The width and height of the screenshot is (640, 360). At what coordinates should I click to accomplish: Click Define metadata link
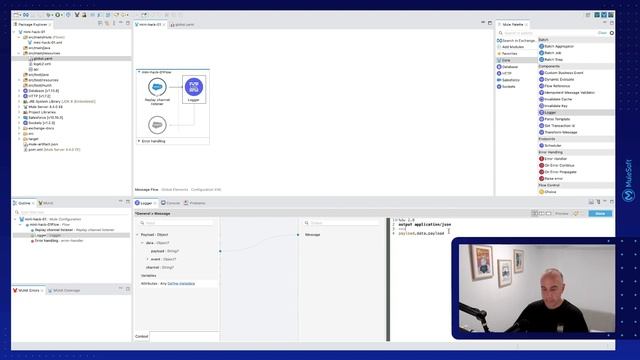[181, 283]
